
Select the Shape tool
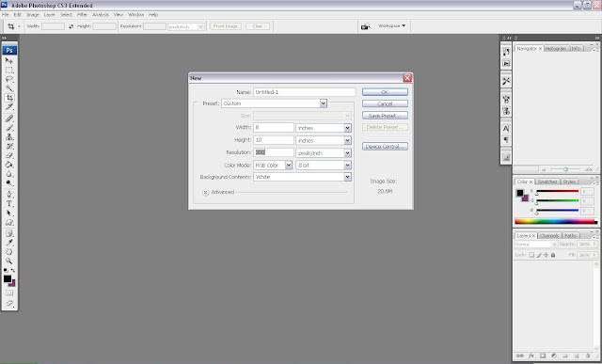pos(9,222)
